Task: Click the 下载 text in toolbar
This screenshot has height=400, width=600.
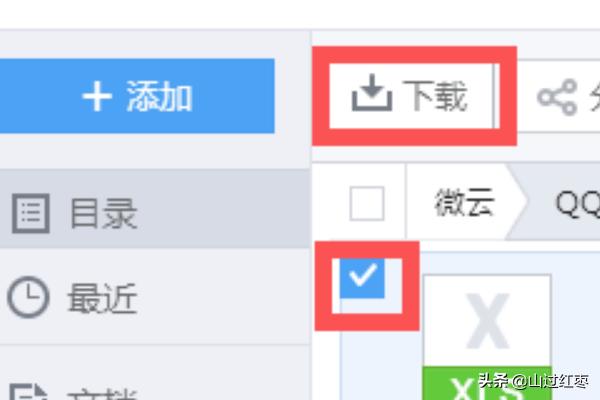Action: [435, 96]
